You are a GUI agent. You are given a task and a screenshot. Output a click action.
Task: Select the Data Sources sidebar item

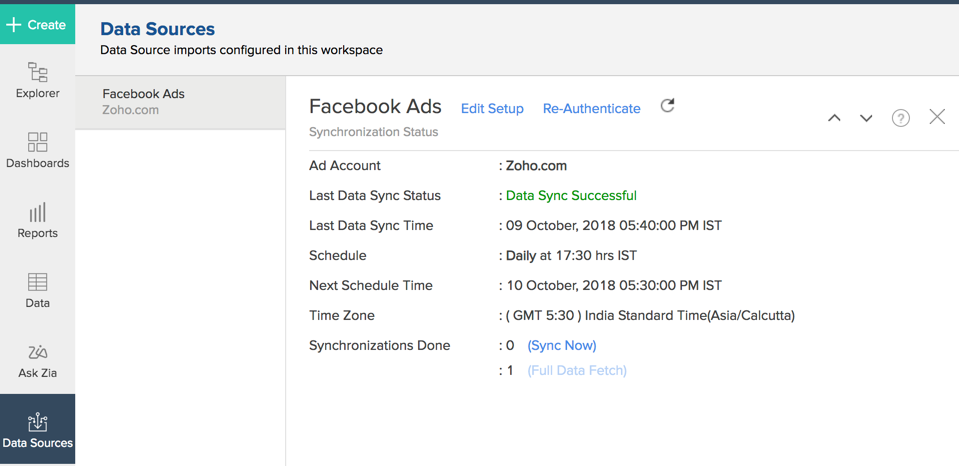click(37, 430)
